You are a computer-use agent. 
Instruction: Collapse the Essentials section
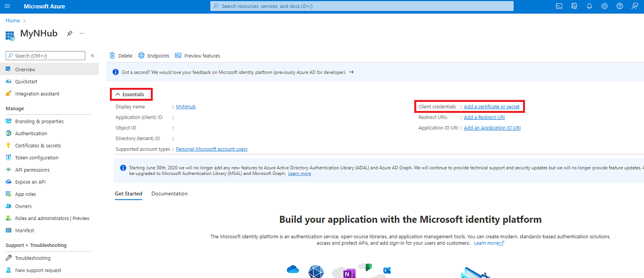(x=131, y=94)
